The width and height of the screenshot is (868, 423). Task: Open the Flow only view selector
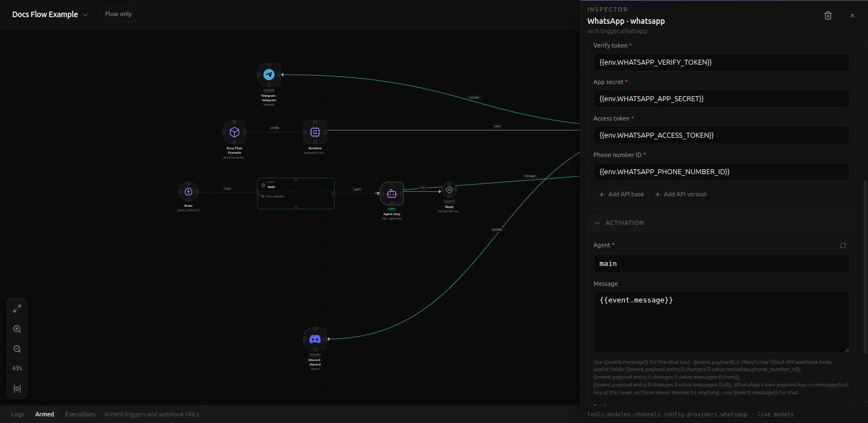click(118, 14)
